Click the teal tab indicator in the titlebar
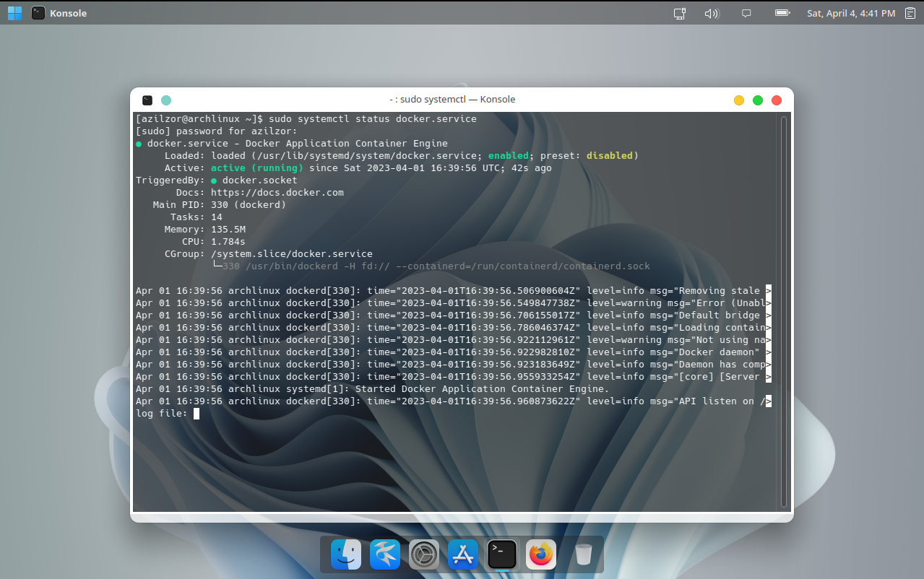 (166, 100)
